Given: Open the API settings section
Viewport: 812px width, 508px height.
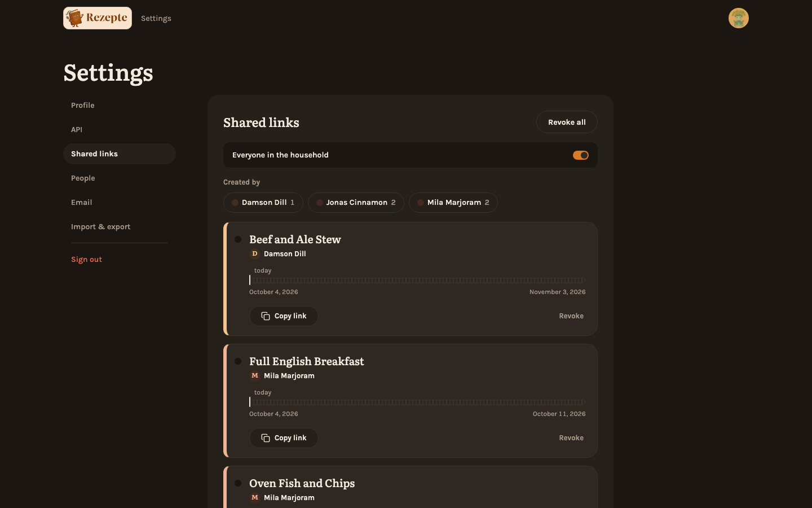Looking at the screenshot, I should (x=120, y=130).
